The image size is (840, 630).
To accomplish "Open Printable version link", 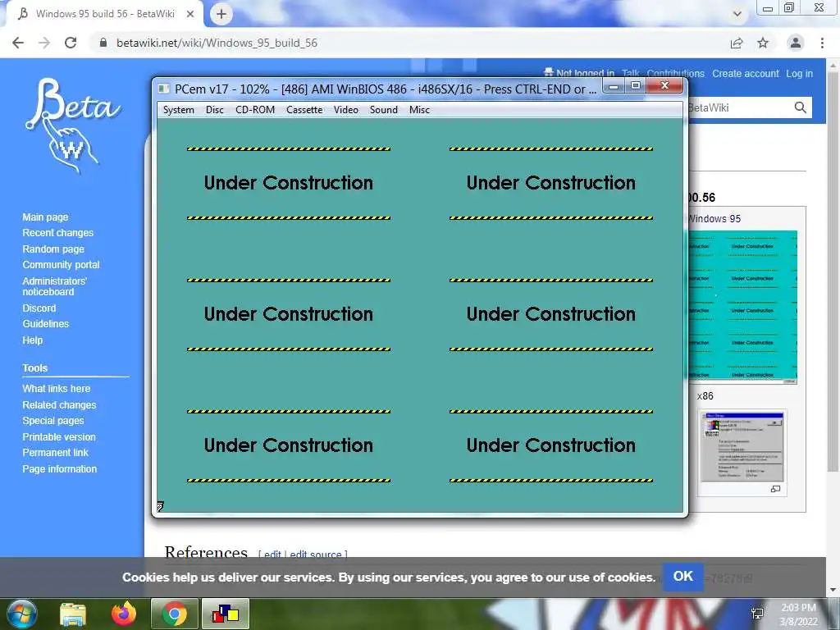I will pos(59,436).
